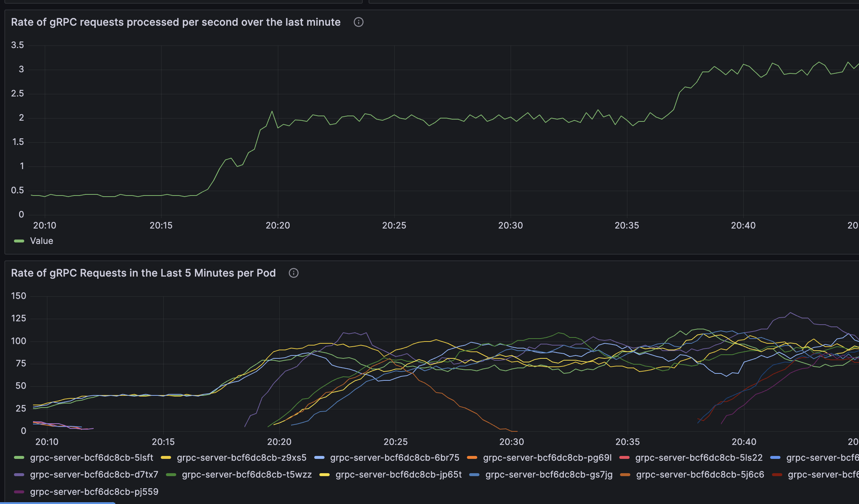
Task: Toggle series grpc-server-bcf6dc8cb-t5wzz in legend
Action: (247, 474)
